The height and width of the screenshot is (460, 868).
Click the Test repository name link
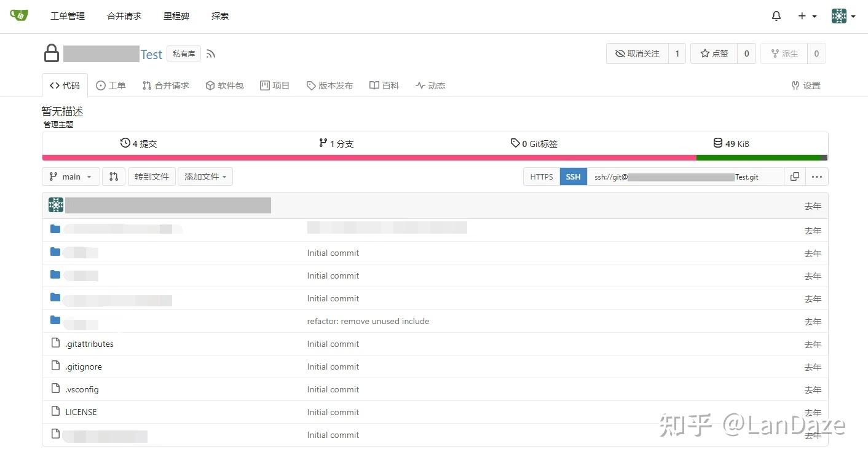pos(151,54)
